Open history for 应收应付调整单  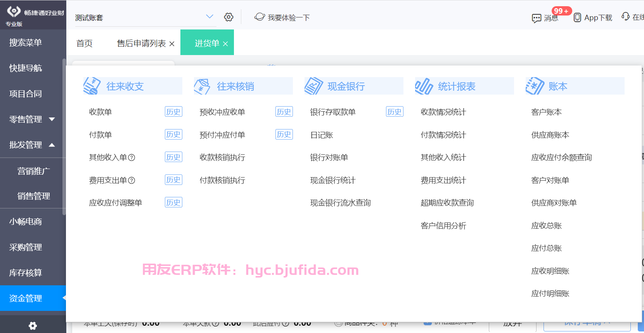(x=173, y=202)
